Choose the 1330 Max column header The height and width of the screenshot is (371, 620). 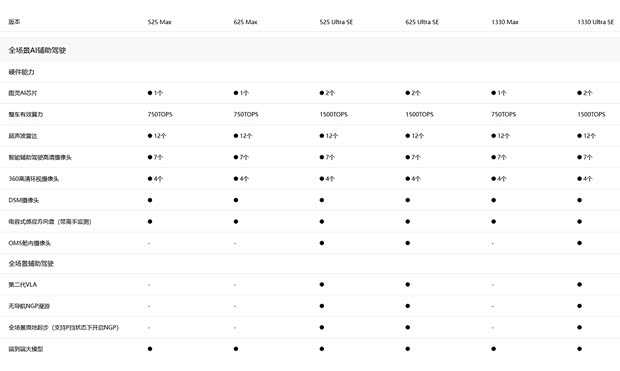point(505,22)
